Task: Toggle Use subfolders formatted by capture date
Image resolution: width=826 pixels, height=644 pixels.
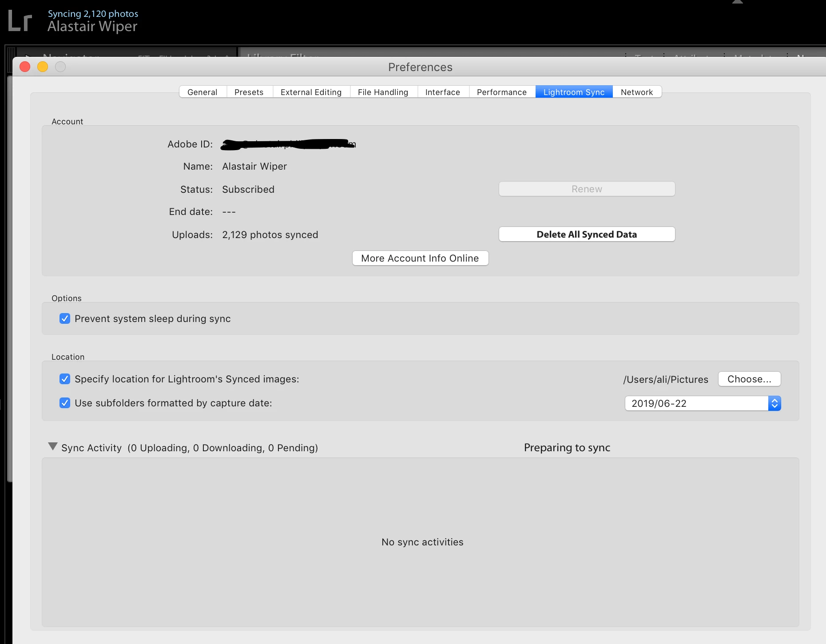Action: [x=65, y=403]
